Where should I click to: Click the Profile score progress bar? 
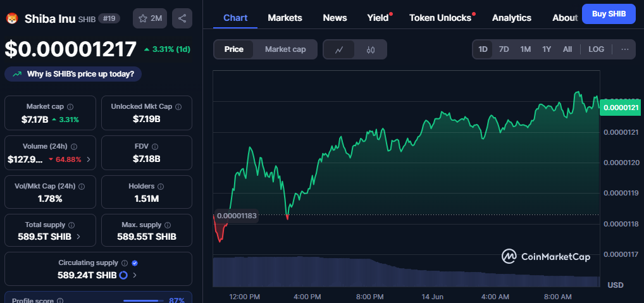tap(144, 301)
